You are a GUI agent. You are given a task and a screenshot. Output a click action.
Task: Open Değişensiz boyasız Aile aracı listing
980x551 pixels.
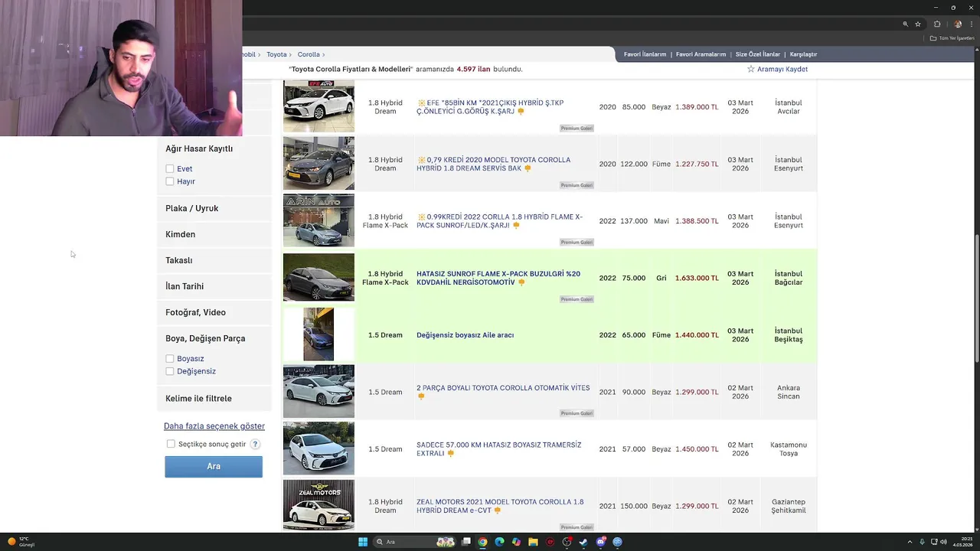click(465, 335)
